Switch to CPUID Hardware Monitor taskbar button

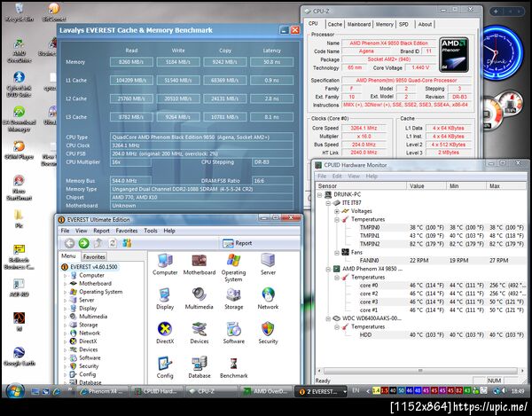click(156, 391)
